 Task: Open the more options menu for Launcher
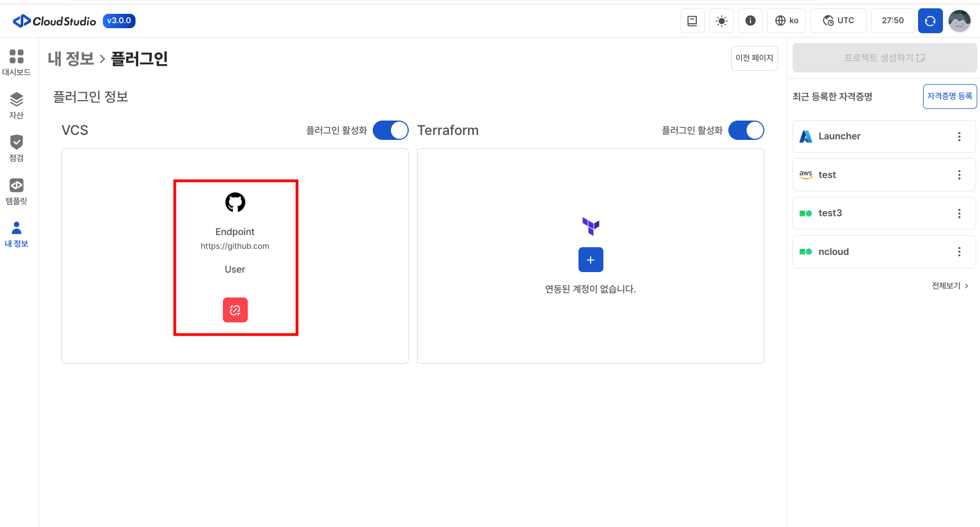pyautogui.click(x=959, y=137)
